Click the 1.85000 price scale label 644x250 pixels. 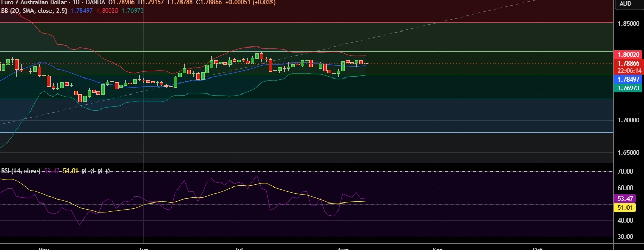point(628,24)
